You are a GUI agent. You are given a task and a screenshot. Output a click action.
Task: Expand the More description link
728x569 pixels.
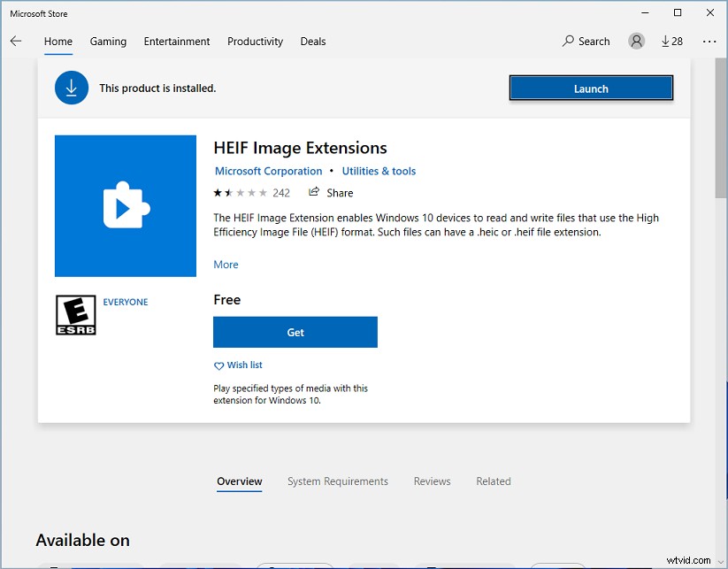click(x=225, y=264)
